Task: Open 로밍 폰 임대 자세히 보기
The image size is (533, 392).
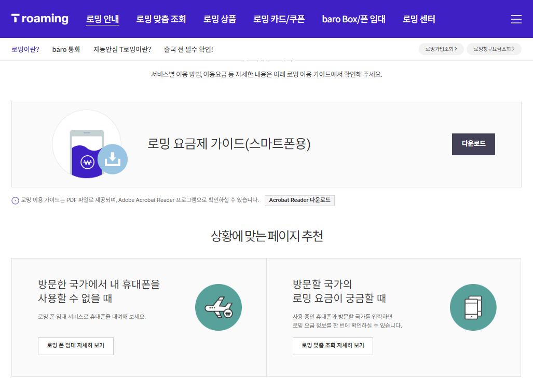Action: 75,346
